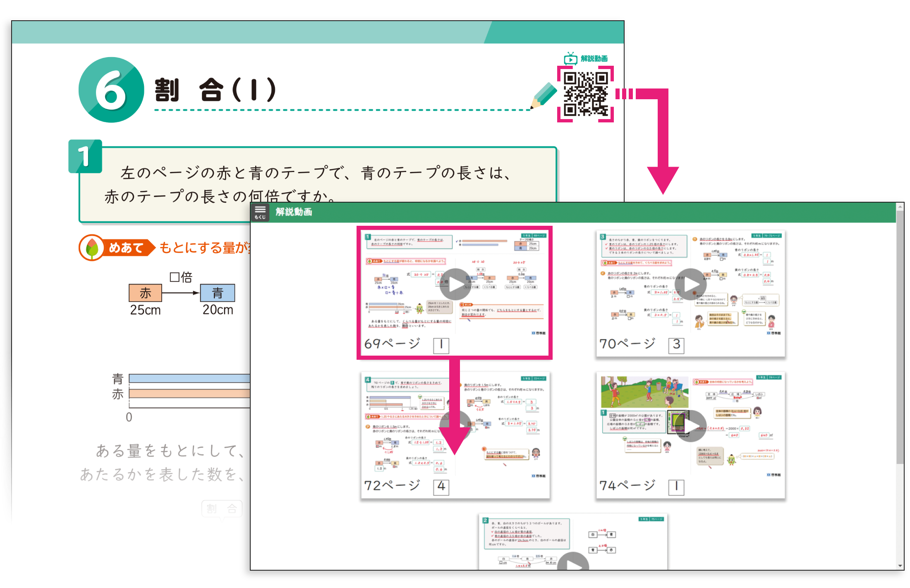The width and height of the screenshot is (910, 588).
Task: Click the 解説動画 header title
Action: pos(294,212)
